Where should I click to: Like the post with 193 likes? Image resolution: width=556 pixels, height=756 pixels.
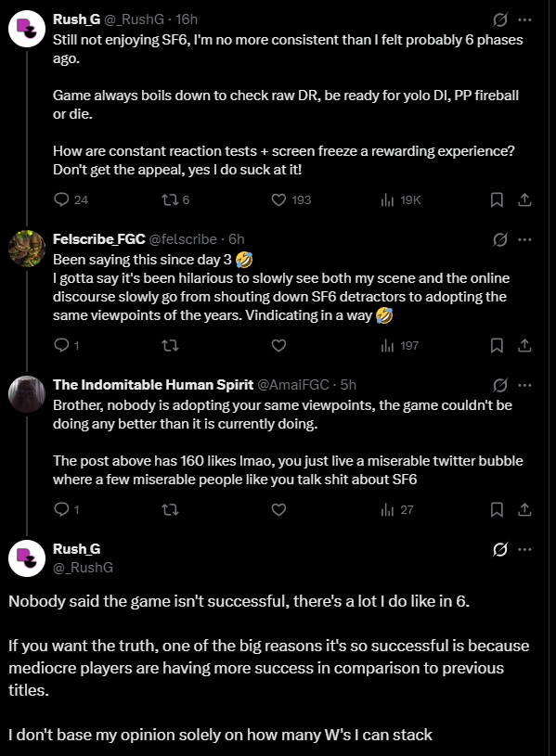(291, 199)
